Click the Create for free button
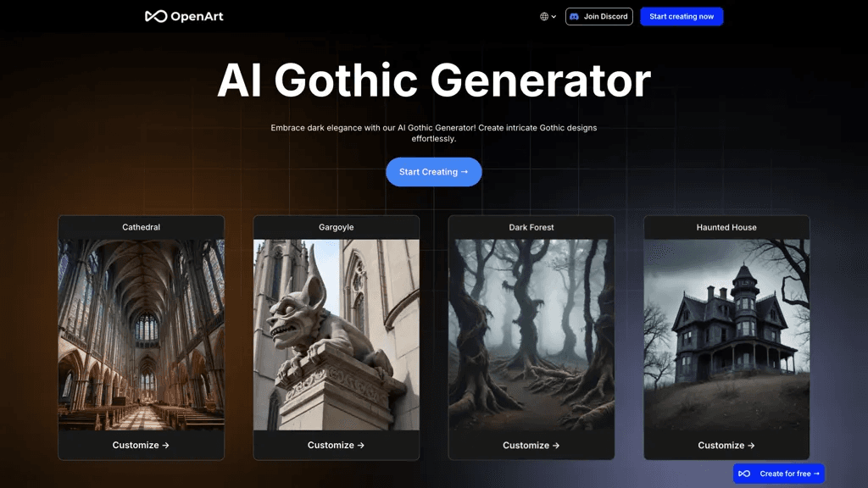The image size is (868, 488). point(779,474)
